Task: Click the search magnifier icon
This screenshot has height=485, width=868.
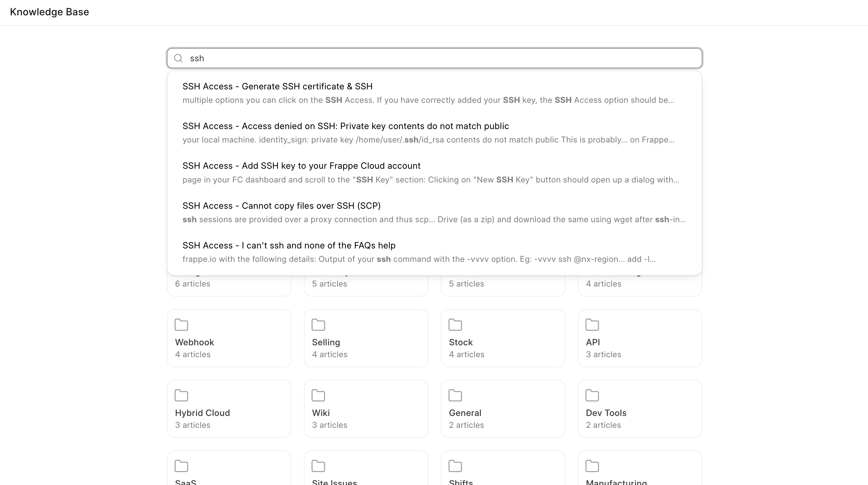Action: click(x=179, y=58)
